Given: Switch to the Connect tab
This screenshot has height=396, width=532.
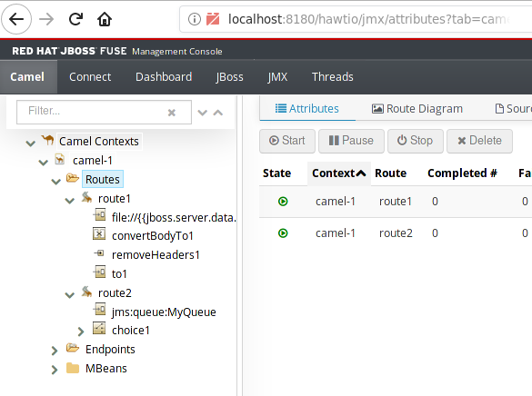Looking at the screenshot, I should pos(90,77).
